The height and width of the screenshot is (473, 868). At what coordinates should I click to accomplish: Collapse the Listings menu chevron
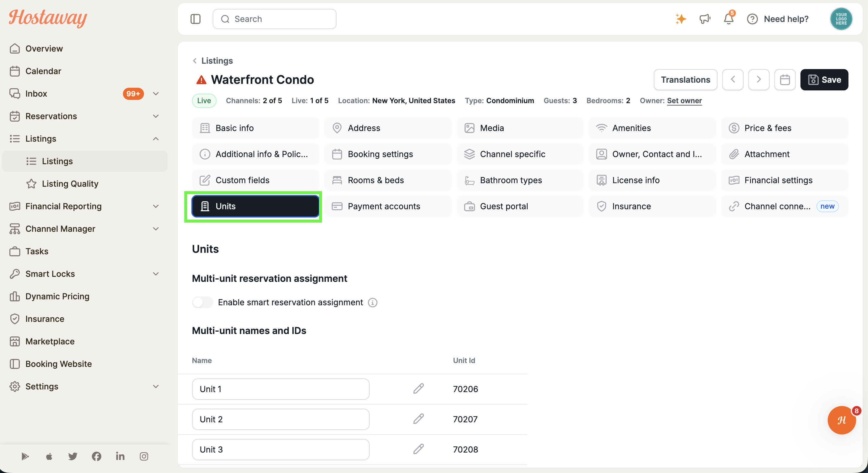[x=156, y=139]
